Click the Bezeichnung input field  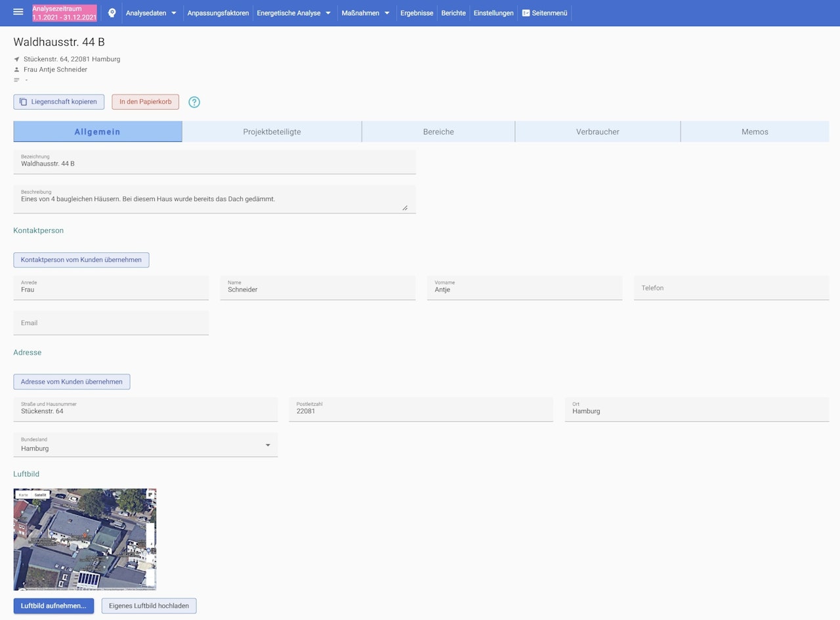pos(215,162)
